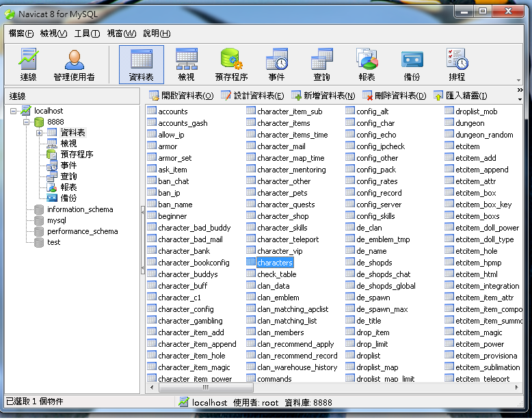Click the beginner table icon
The height and width of the screenshot is (420, 532).
tap(152, 215)
